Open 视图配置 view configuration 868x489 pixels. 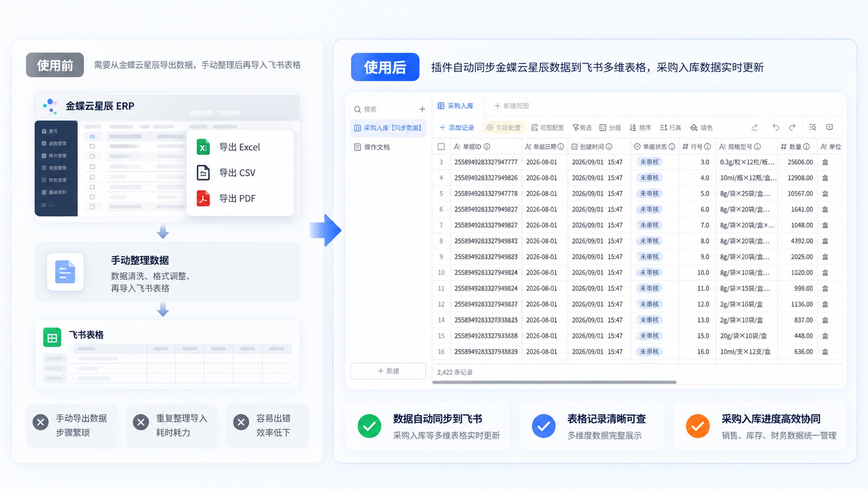point(548,127)
